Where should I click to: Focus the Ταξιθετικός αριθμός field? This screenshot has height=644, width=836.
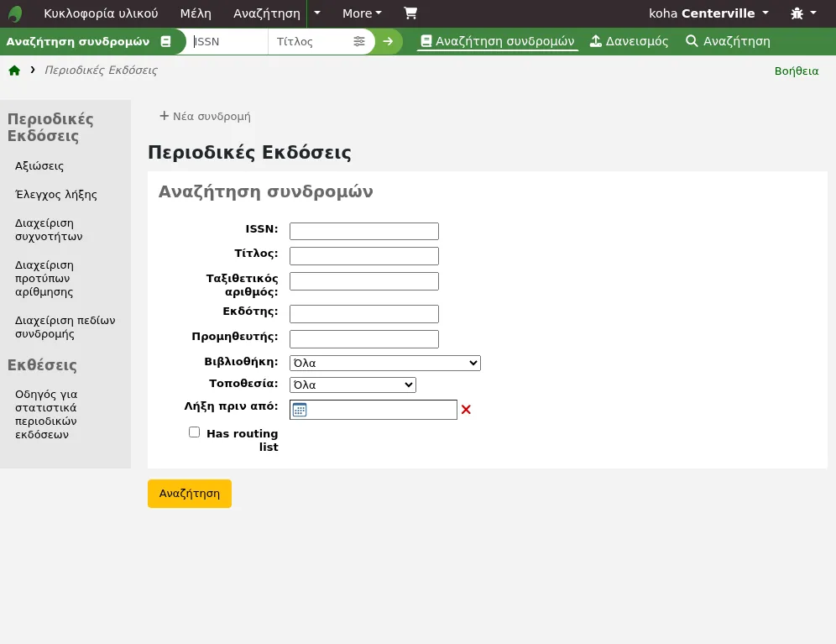pos(364,281)
